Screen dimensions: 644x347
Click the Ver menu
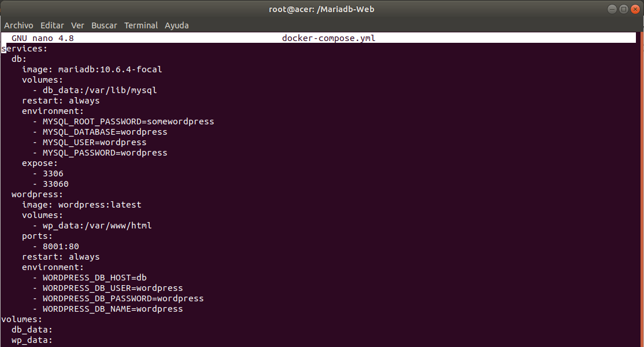(x=77, y=25)
